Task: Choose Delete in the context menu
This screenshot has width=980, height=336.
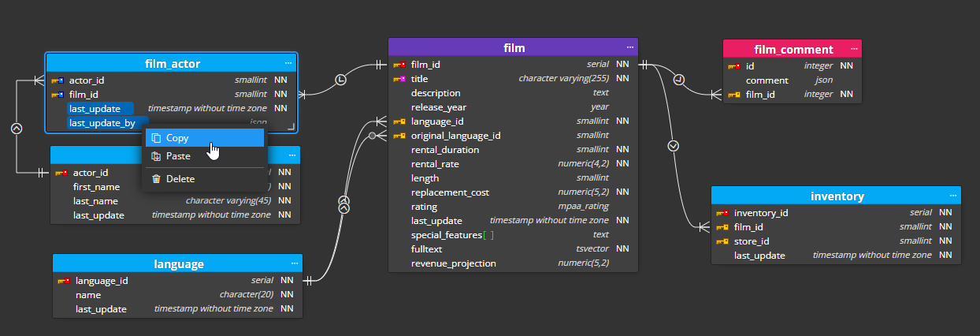Action: pyautogui.click(x=205, y=179)
